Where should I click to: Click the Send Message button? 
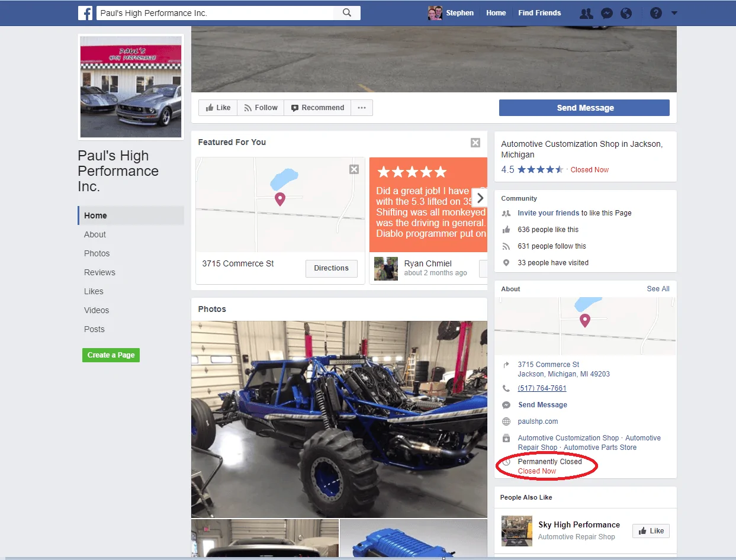coord(584,108)
